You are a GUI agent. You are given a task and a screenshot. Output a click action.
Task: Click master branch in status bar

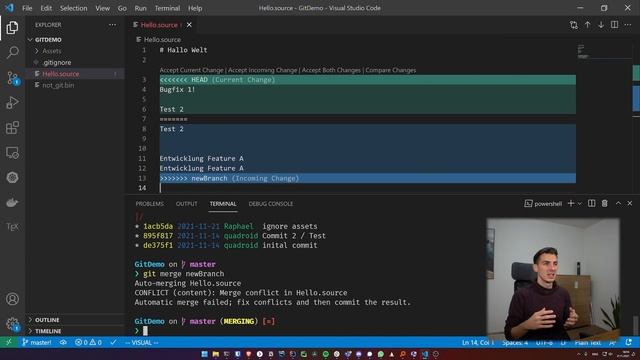pyautogui.click(x=37, y=342)
